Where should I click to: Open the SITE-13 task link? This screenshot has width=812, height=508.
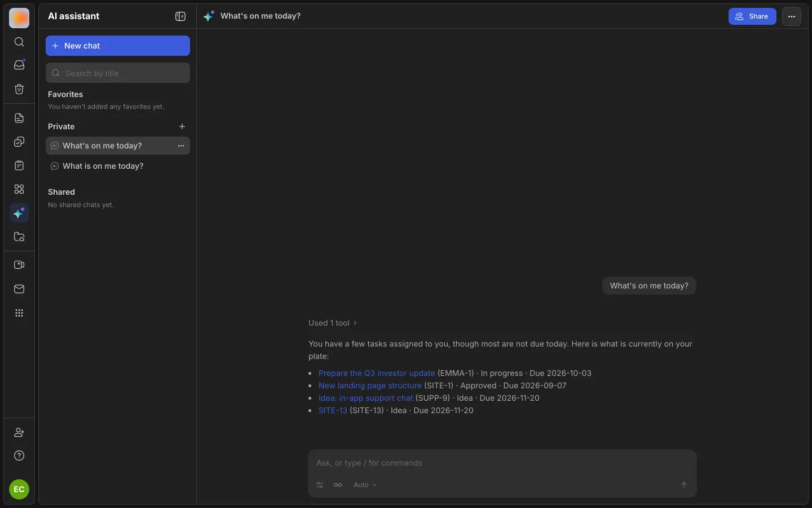(x=333, y=410)
